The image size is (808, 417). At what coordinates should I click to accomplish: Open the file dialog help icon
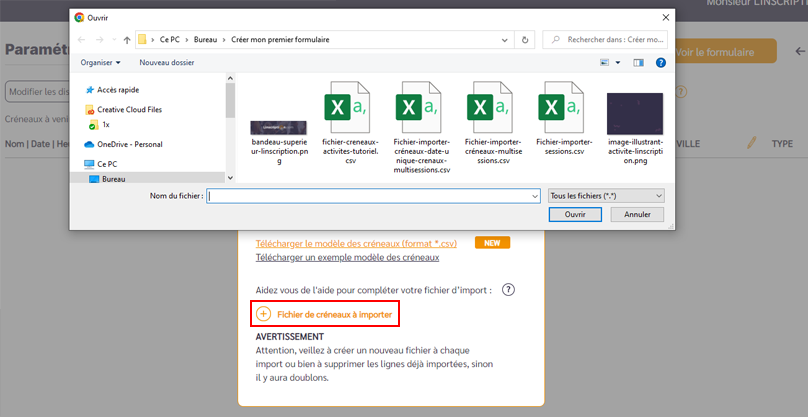click(x=660, y=62)
